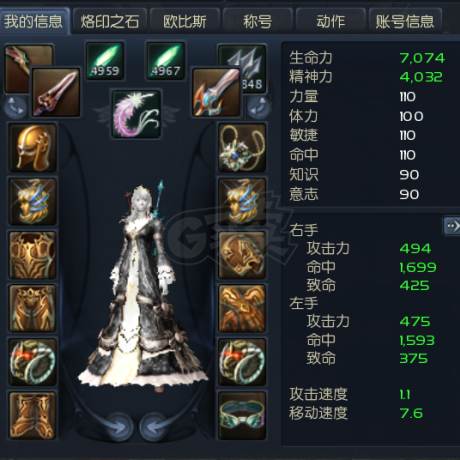The image size is (460, 460).
Task: Expand the stats panel with arrow button
Action: (x=452, y=226)
